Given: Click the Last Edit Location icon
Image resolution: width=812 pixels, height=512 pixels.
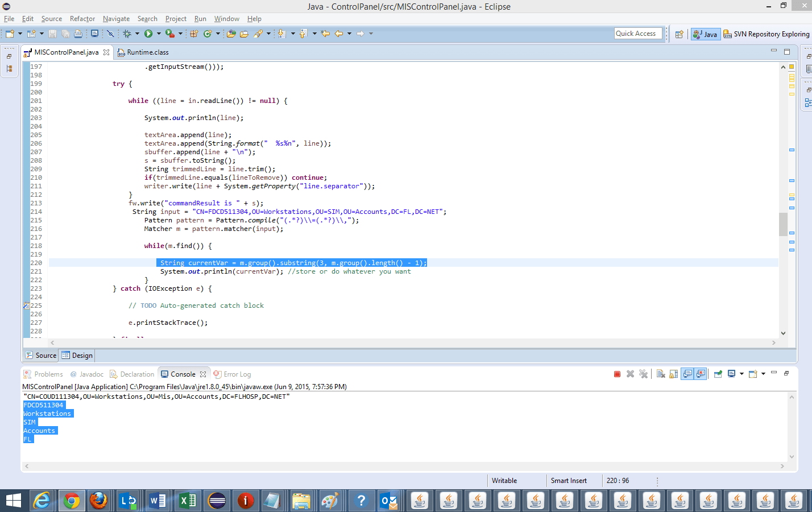Looking at the screenshot, I should pyautogui.click(x=325, y=34).
